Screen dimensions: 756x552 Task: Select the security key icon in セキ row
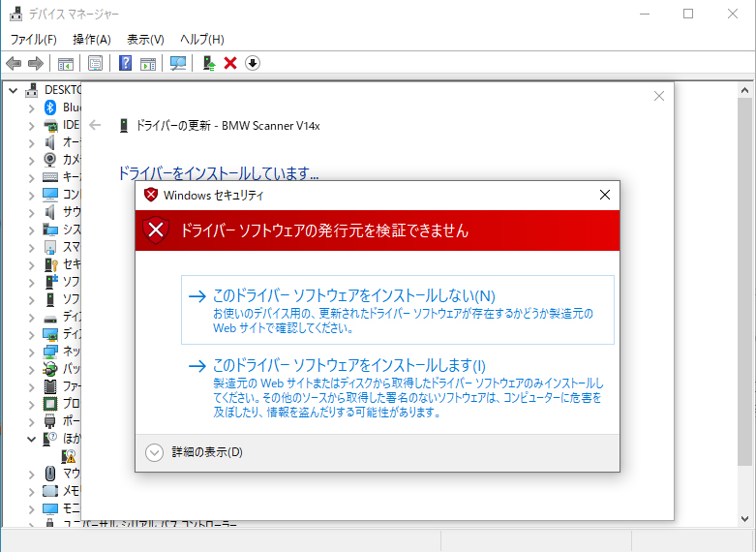coord(50,264)
